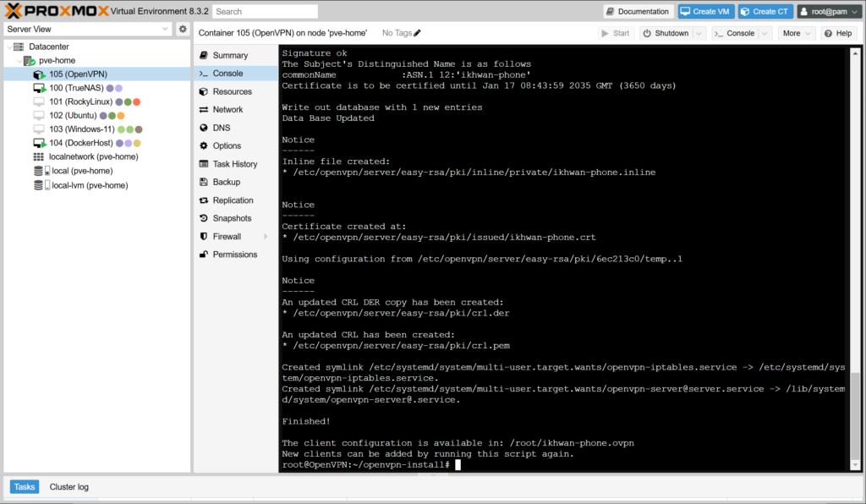Open the Backup section
This screenshot has width=866, height=504.
pos(226,182)
